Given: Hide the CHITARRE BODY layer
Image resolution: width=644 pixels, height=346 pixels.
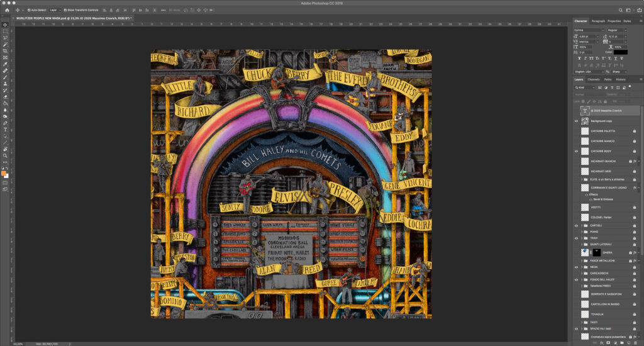Looking at the screenshot, I should pyautogui.click(x=576, y=151).
